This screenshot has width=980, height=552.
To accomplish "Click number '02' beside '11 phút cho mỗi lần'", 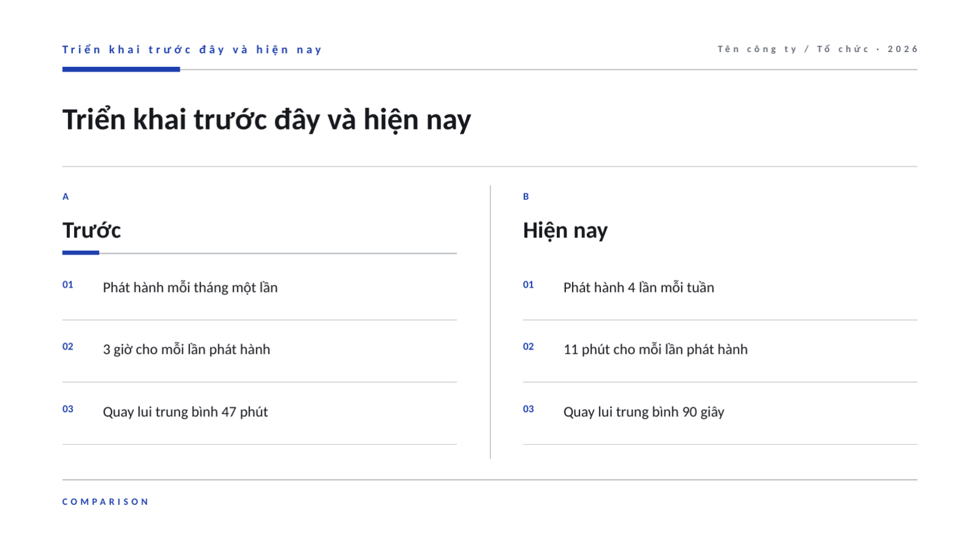I will [x=529, y=347].
